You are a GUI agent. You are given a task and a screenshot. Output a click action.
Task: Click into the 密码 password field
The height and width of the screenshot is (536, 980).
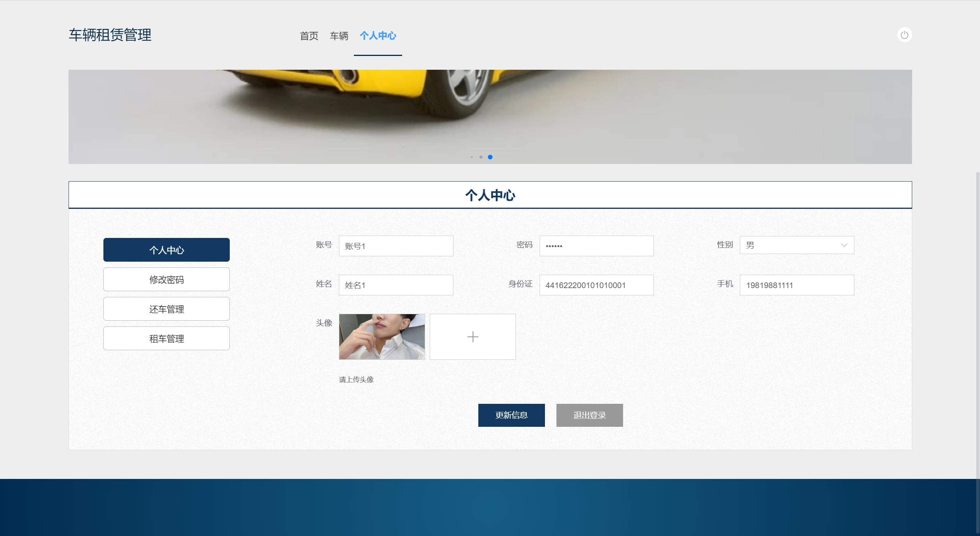point(596,246)
